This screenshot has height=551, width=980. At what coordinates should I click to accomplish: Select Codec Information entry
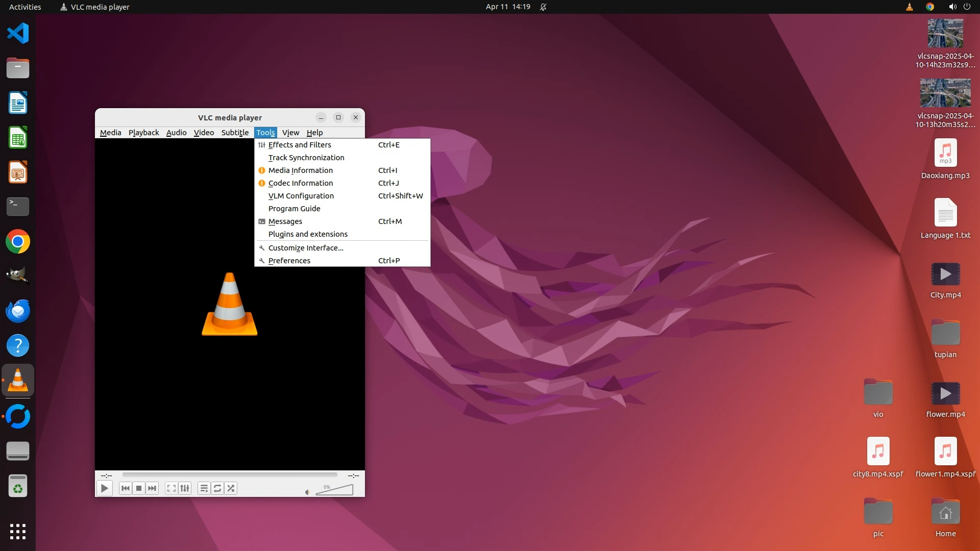301,183
